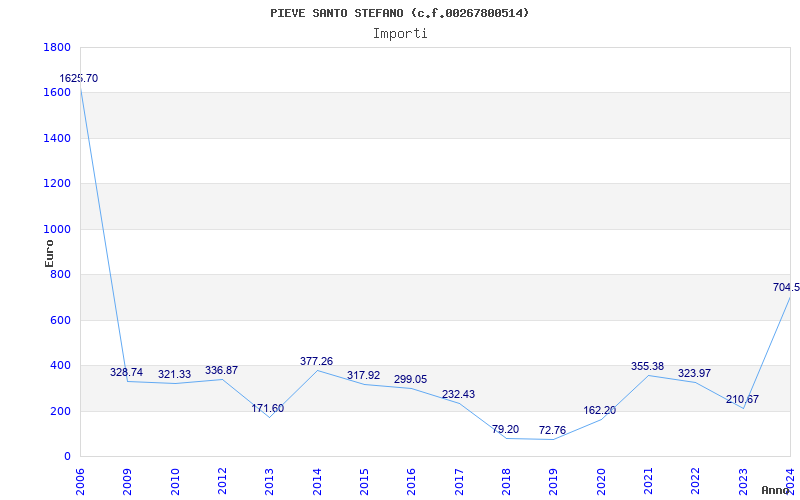Viewport: 800px width, 500px height.
Task: Click the data label 328.74
Action: click(x=127, y=372)
